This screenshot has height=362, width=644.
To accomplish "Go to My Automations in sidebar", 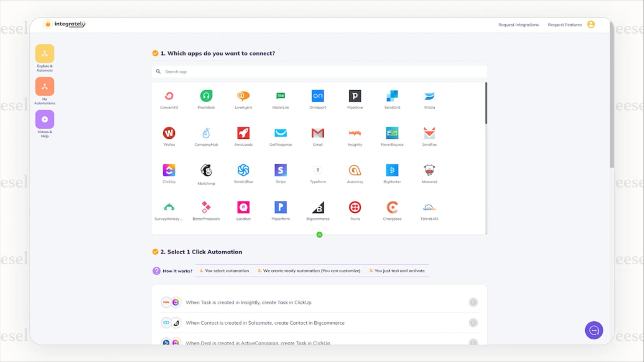I will 45,91.
